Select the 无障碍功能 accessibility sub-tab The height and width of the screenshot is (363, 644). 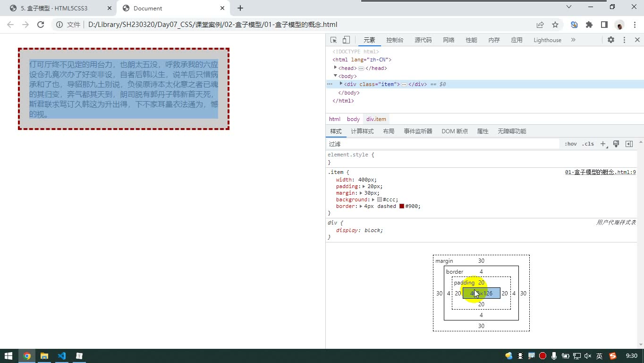coord(512,131)
